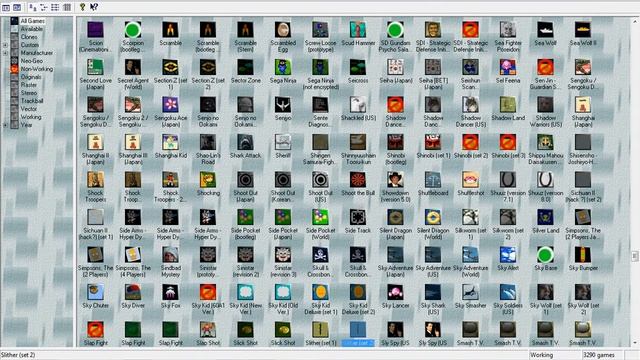The height and width of the screenshot is (360, 640).
Task: Click the vertical scrollbar thumb
Action: [635, 256]
